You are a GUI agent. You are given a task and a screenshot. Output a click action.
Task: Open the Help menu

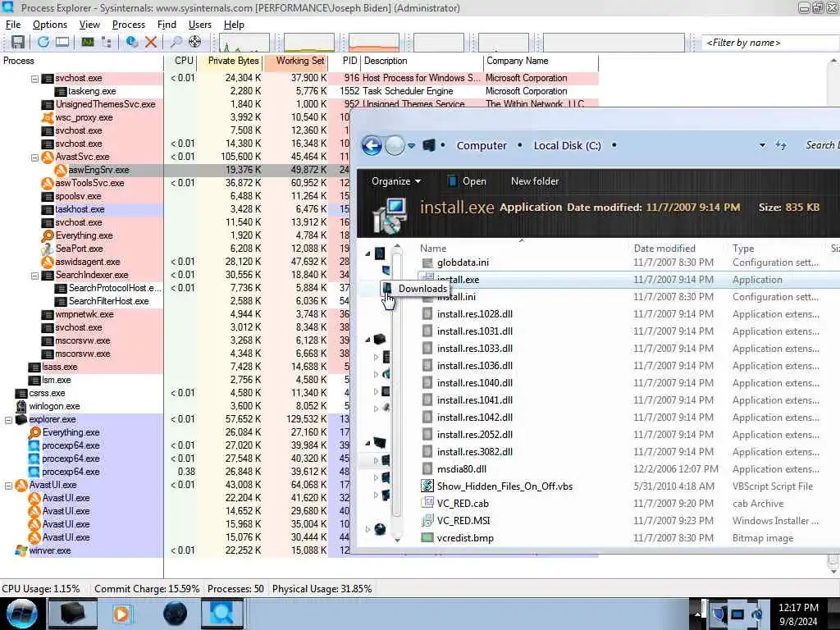pos(234,25)
